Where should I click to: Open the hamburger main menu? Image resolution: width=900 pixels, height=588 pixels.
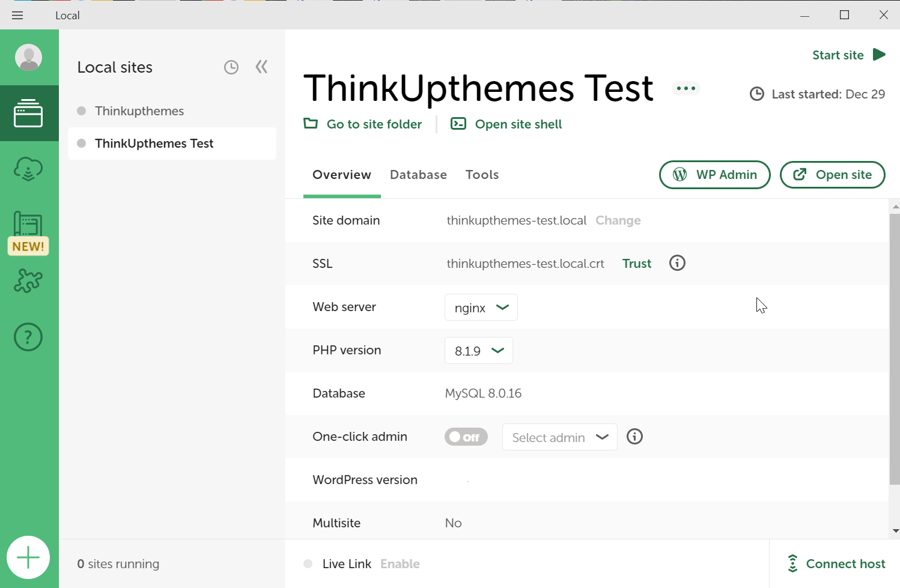click(17, 16)
